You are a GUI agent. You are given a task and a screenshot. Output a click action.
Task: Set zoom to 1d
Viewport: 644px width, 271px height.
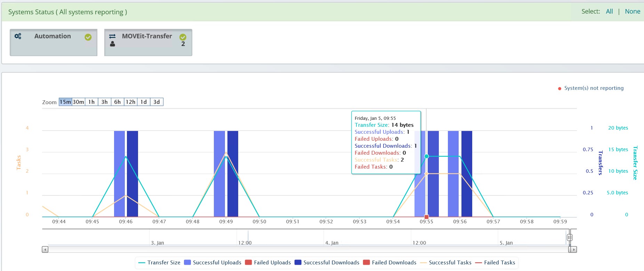144,102
